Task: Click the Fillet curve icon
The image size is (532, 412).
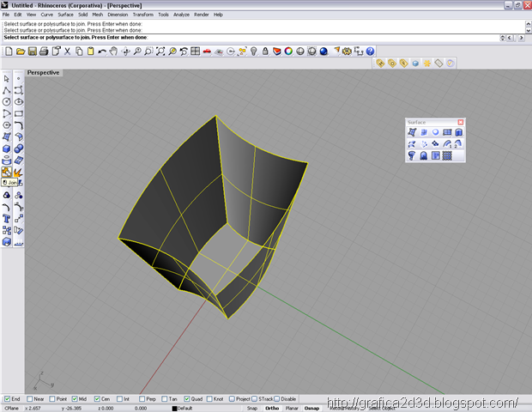Action: [19, 125]
